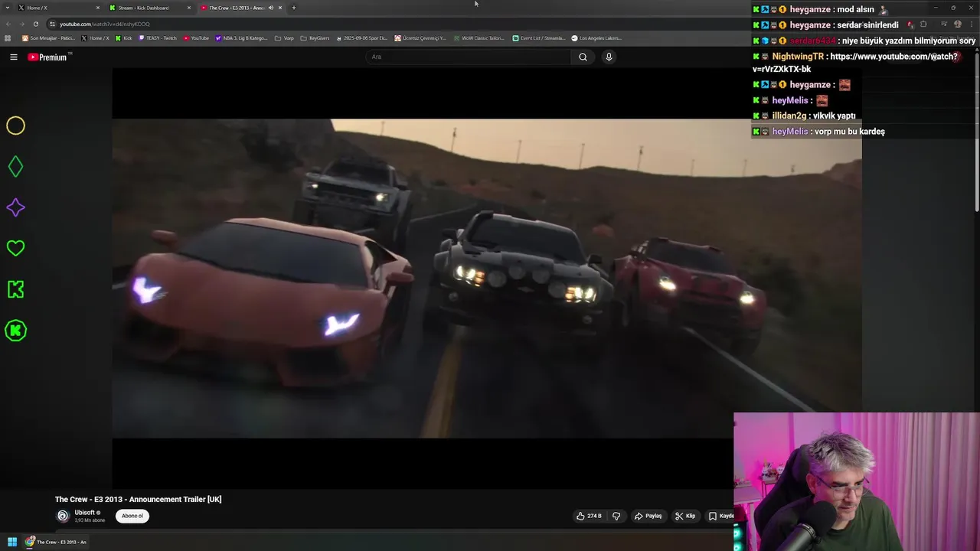
Task: Share video with Paylaş button
Action: pyautogui.click(x=648, y=516)
